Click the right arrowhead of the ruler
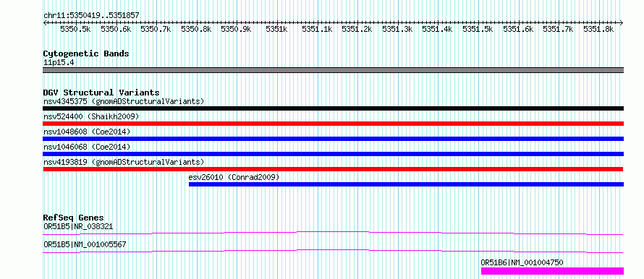 [x=622, y=23]
